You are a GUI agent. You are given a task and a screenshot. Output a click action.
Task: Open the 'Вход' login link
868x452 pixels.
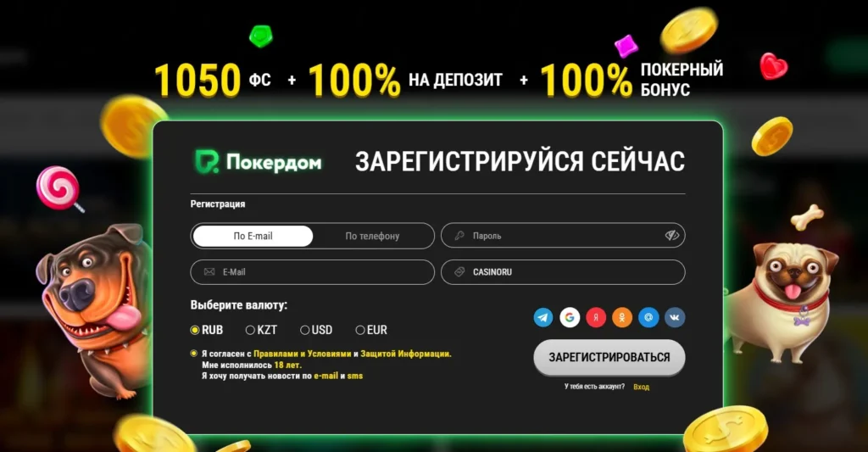click(x=641, y=387)
